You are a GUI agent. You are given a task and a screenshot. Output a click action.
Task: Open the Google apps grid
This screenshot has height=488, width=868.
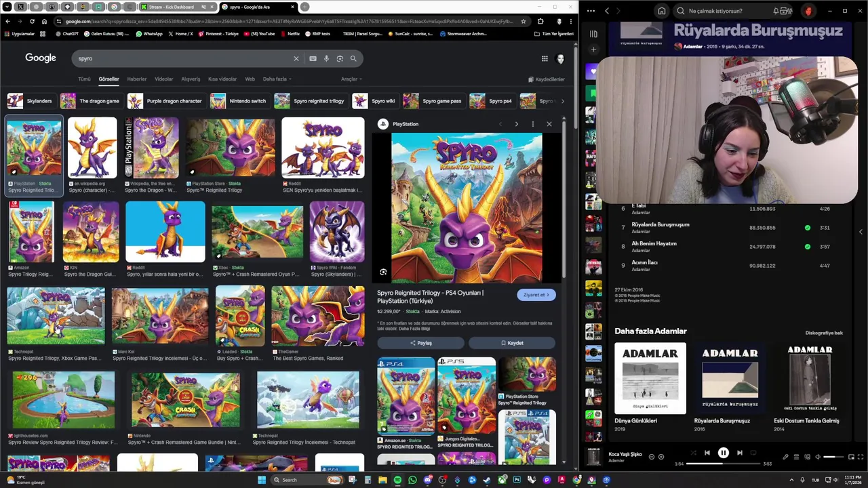(x=545, y=58)
